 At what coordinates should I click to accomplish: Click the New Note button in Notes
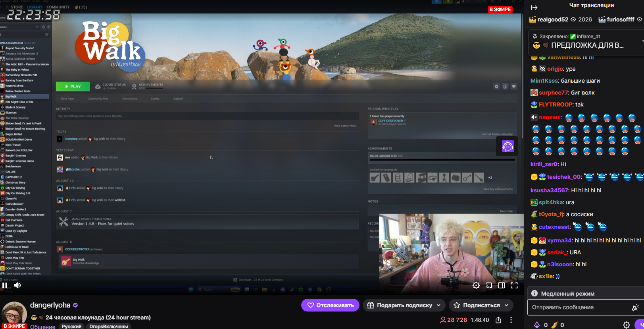click(x=506, y=211)
